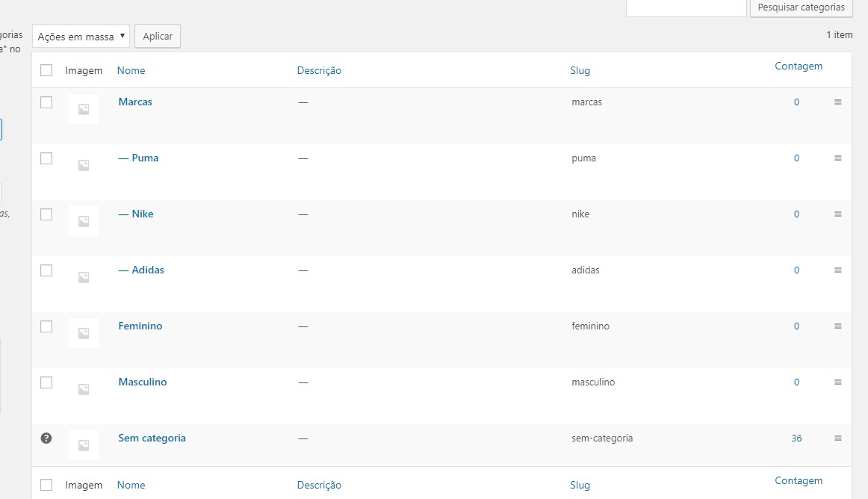Click the category search input field
The height and width of the screenshot is (499, 868).
pyautogui.click(x=686, y=7)
